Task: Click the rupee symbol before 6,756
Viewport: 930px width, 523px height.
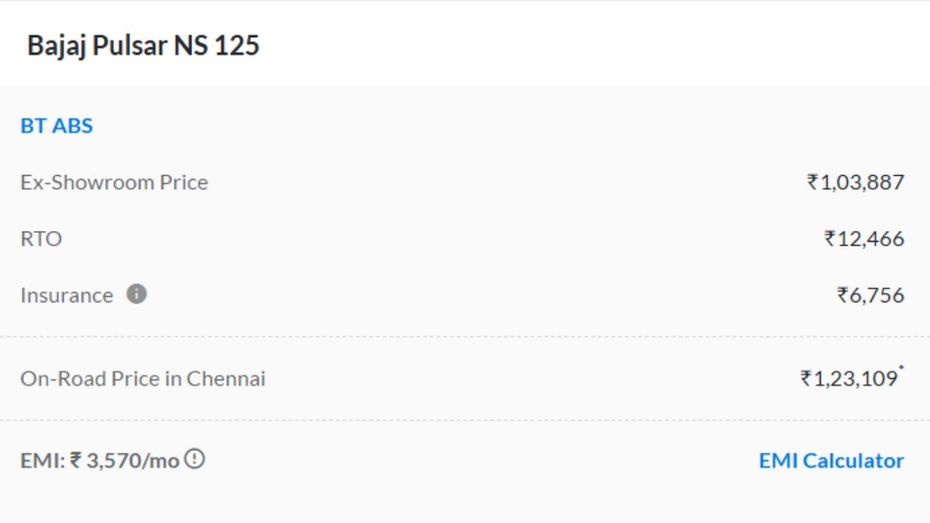Action: pos(842,294)
